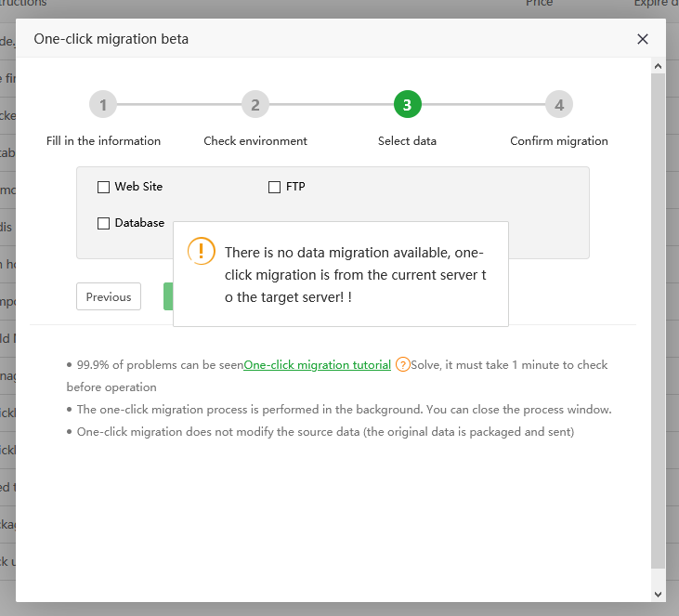Click the dialog's vertical scrollbar thumb
The height and width of the screenshot is (616, 679).
tap(658, 316)
